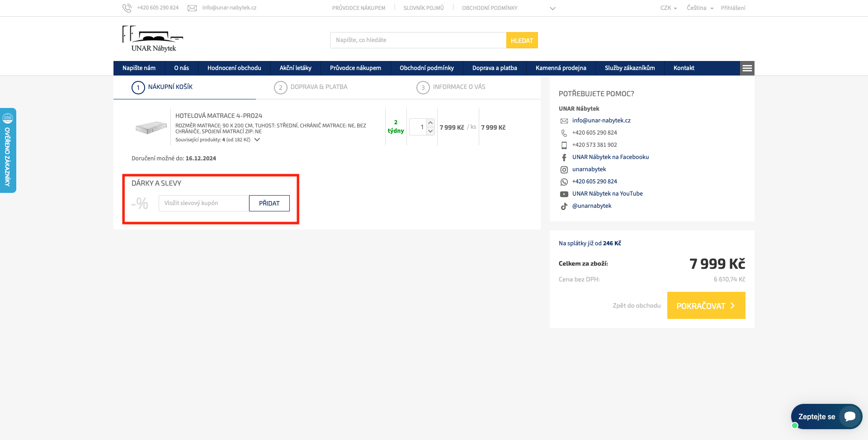This screenshot has width=868, height=440.
Task: Open OBCHODNÍ PODMÍNKY top link
Action: [x=490, y=8]
